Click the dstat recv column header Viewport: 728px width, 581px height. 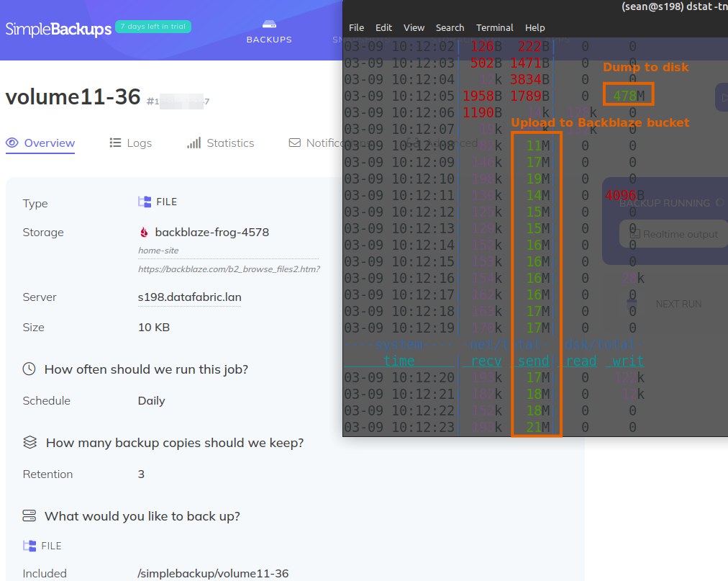tap(486, 361)
